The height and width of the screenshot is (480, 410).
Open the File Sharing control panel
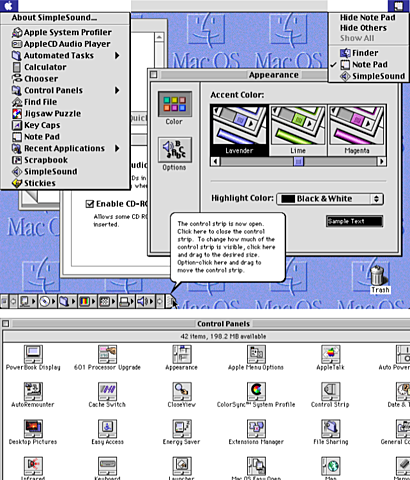pyautogui.click(x=330, y=429)
